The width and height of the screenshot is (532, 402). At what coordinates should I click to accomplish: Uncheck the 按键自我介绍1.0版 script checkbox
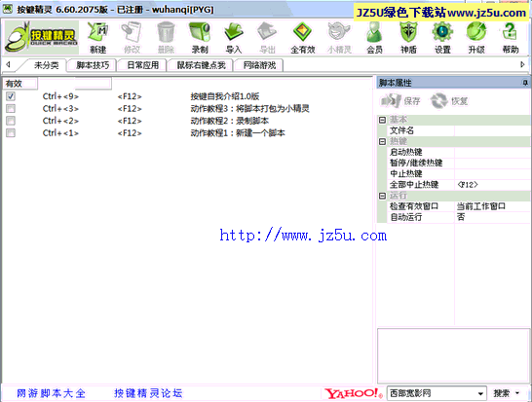[x=11, y=96]
